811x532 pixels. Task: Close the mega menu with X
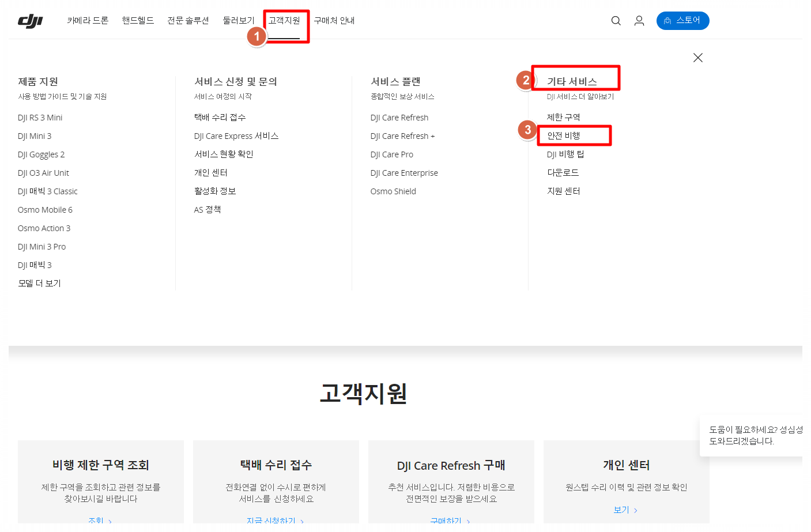[697, 58]
